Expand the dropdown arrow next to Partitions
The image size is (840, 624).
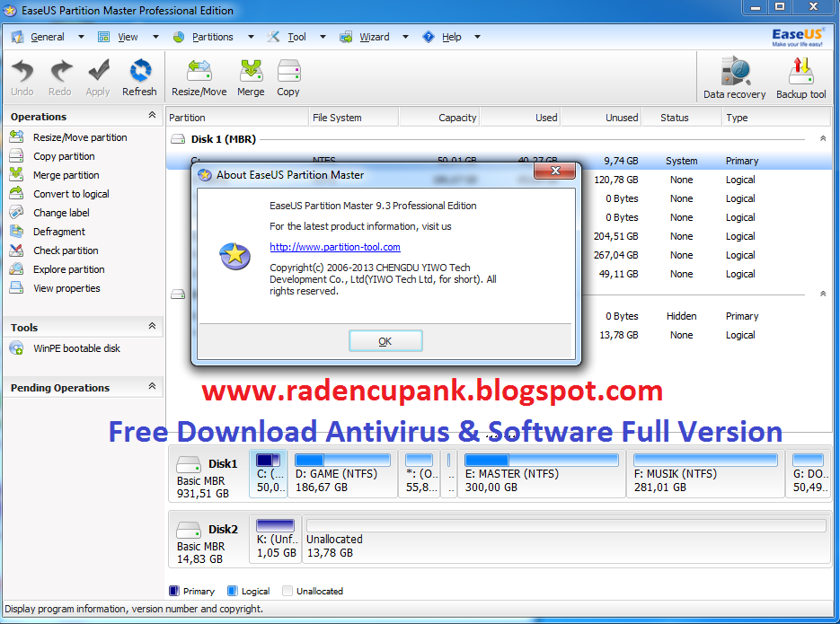[x=251, y=37]
